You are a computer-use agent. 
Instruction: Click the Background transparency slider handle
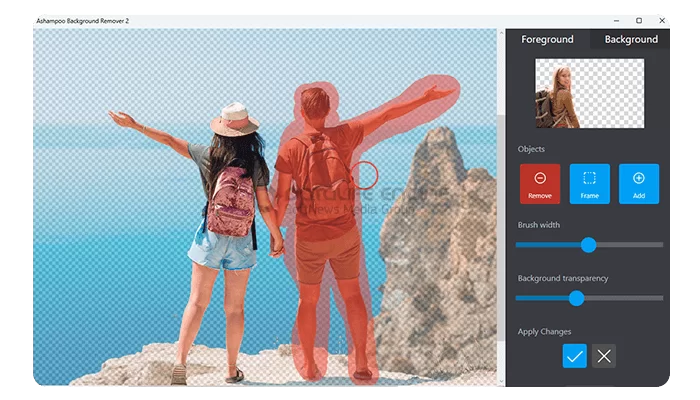(576, 298)
